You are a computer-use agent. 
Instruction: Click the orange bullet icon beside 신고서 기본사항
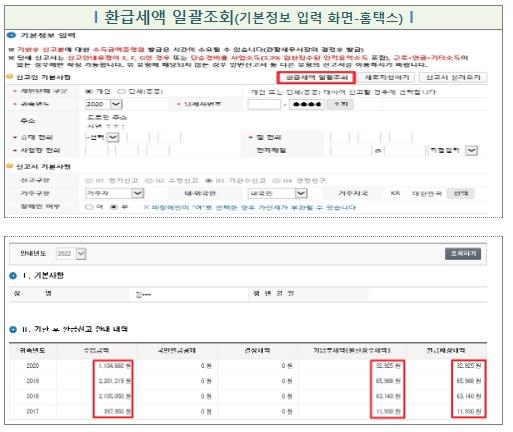click(10, 166)
